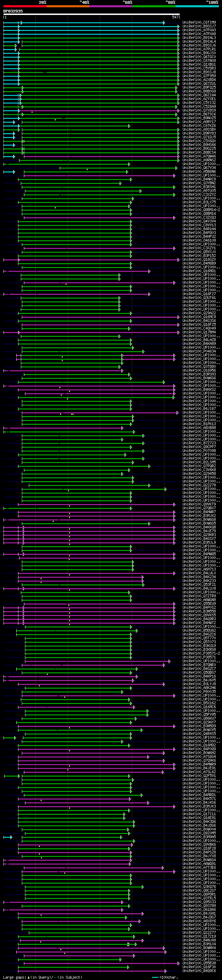Select the UniRef100_C5YDR3 label
The image size is (222, 980).
click(199, 68)
